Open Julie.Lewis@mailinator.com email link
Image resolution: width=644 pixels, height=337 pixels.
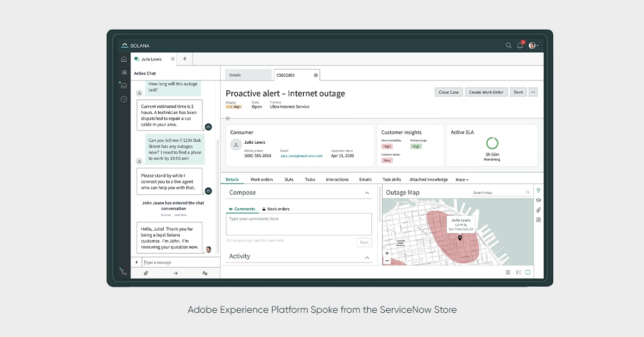coord(301,156)
